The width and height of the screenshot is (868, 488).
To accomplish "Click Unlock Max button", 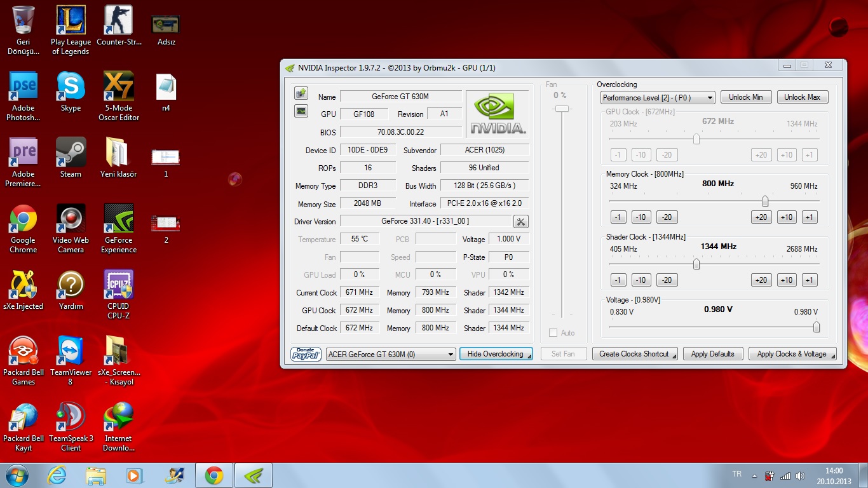I will click(803, 97).
